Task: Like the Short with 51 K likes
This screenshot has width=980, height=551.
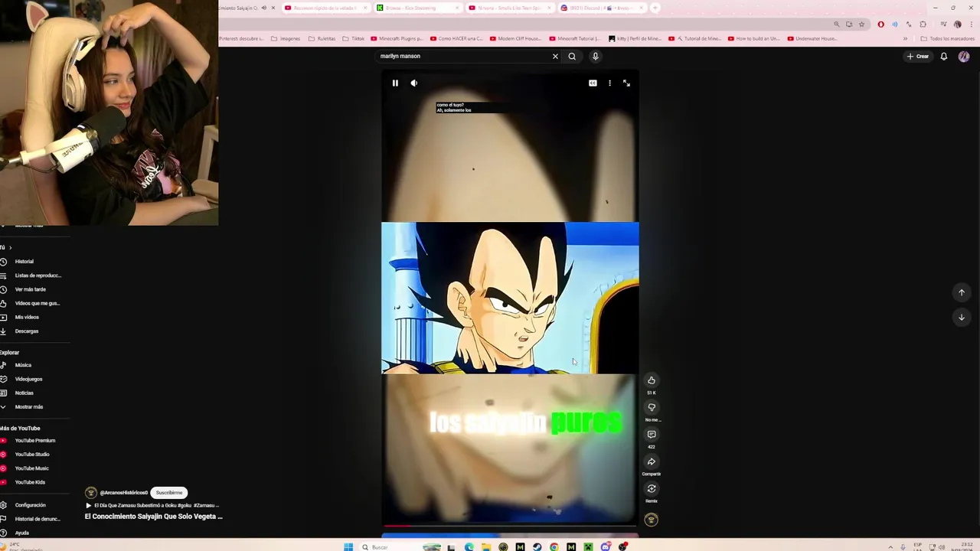Action: click(652, 380)
